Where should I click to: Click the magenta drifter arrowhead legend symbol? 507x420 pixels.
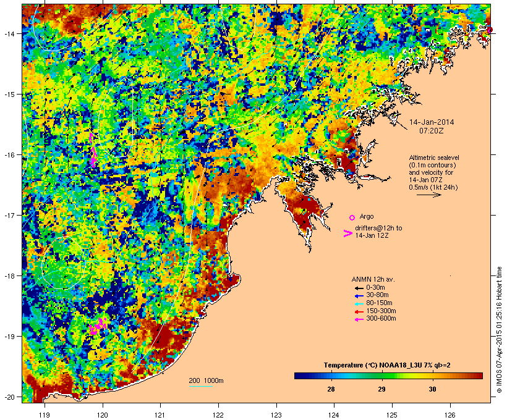point(347,233)
